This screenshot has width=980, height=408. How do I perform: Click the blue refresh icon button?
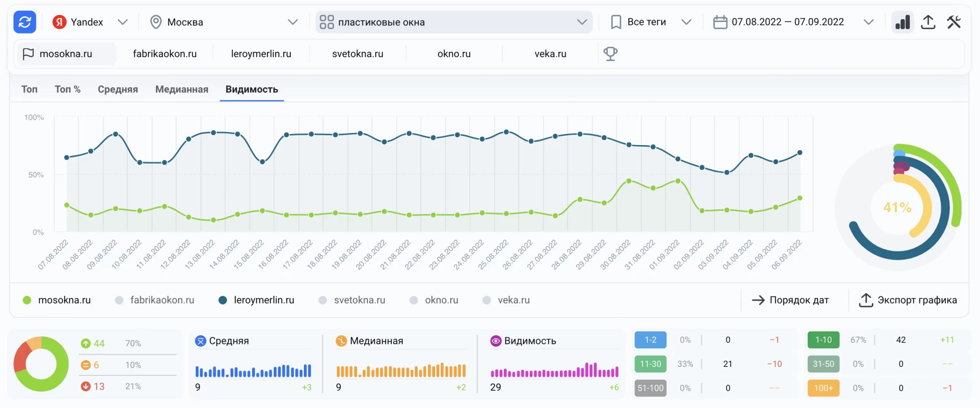tap(25, 22)
